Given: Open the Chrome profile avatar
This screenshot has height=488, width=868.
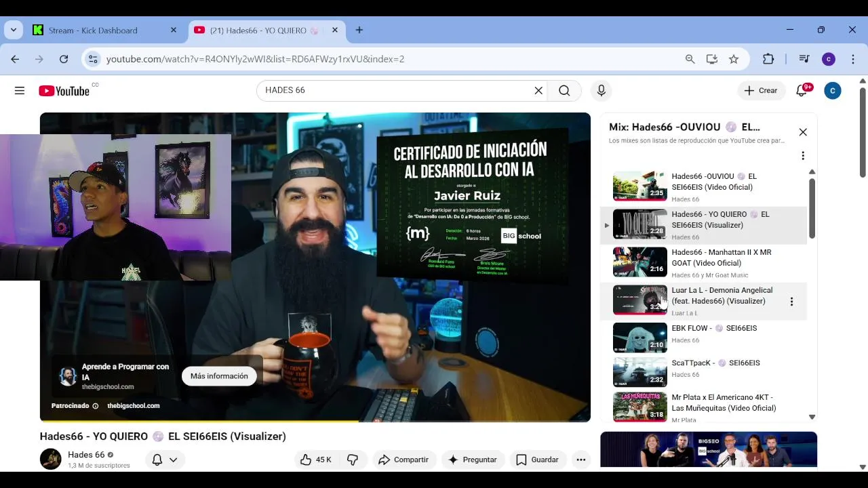Looking at the screenshot, I should click(829, 59).
